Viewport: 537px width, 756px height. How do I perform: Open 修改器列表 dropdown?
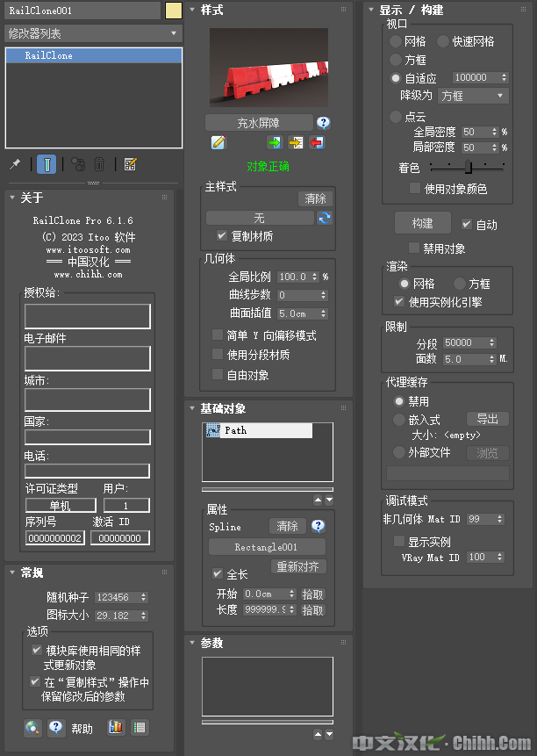tap(93, 33)
